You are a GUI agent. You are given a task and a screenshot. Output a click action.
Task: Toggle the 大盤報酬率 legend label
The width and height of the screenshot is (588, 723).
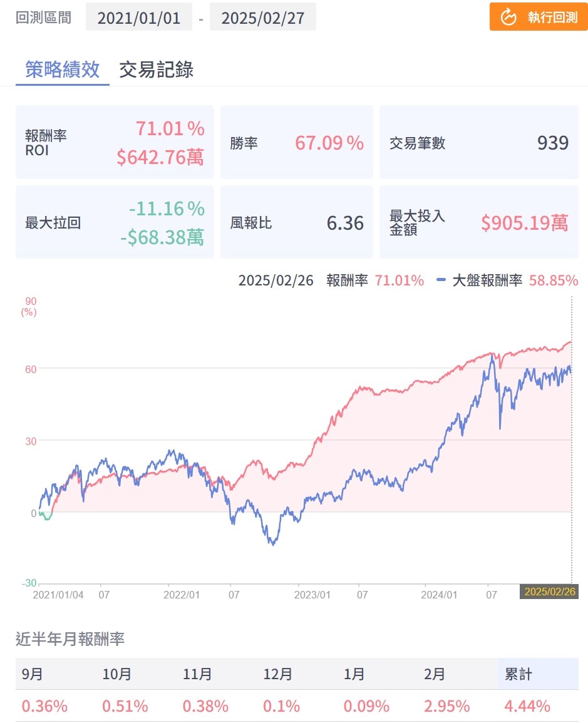coord(487,280)
